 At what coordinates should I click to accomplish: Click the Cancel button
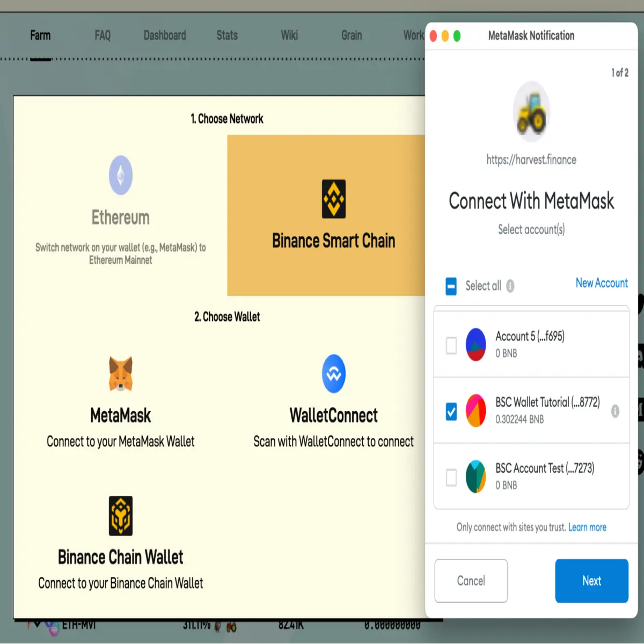click(x=471, y=581)
